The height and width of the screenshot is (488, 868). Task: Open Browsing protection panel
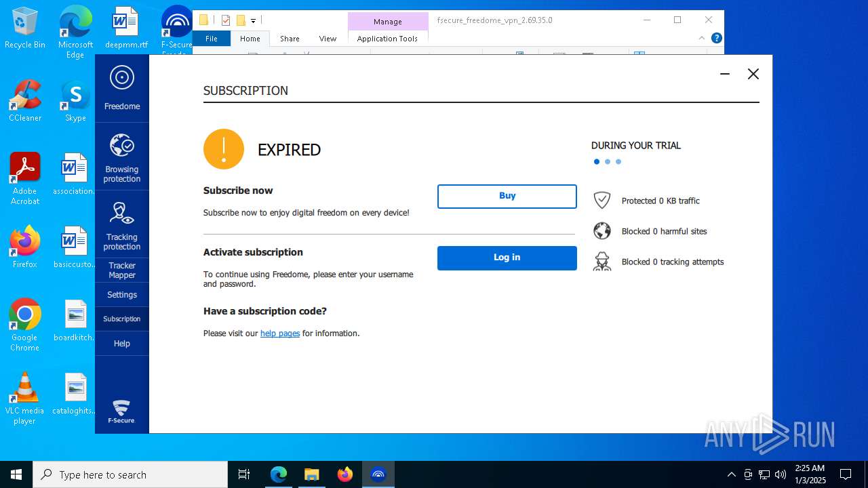click(x=122, y=157)
